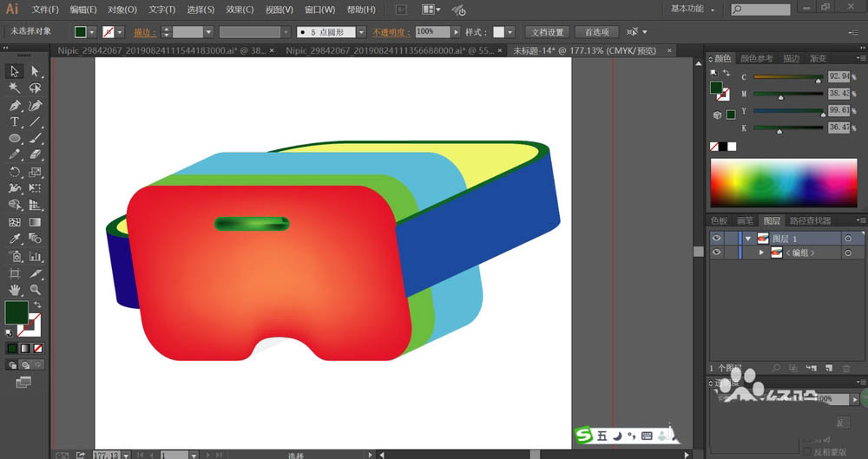Enable Draw Normal mode in toolbox
Image resolution: width=868 pixels, height=459 pixels.
(11, 365)
